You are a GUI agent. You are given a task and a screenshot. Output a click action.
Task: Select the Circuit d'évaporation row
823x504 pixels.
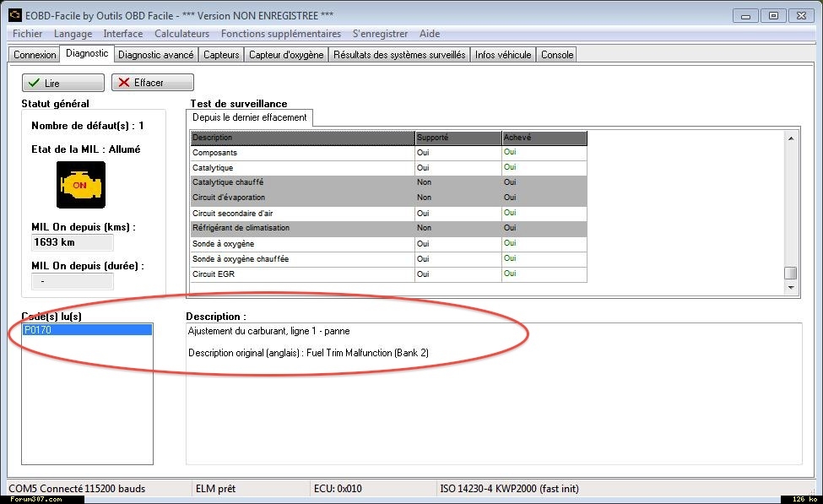coord(389,198)
